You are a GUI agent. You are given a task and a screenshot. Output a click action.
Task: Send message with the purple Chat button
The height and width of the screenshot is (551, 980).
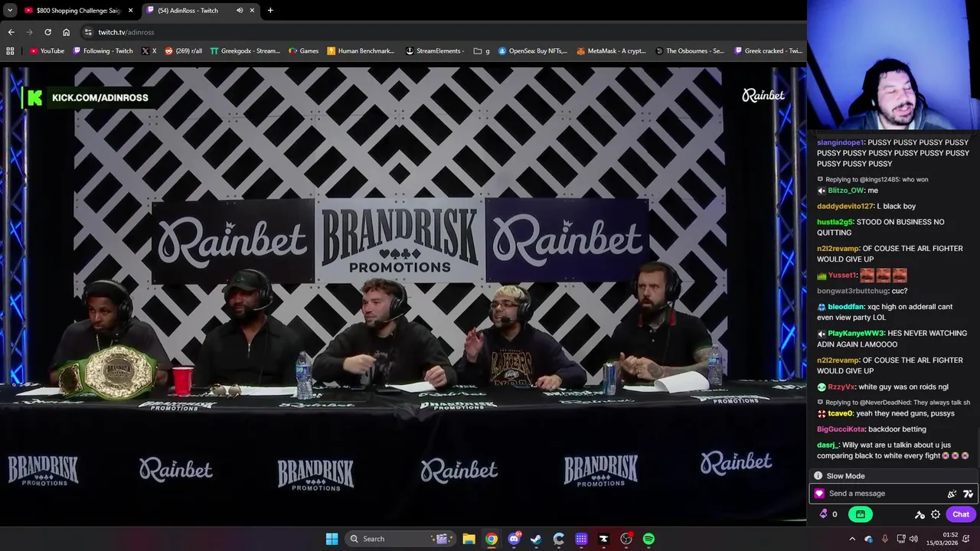(x=961, y=514)
